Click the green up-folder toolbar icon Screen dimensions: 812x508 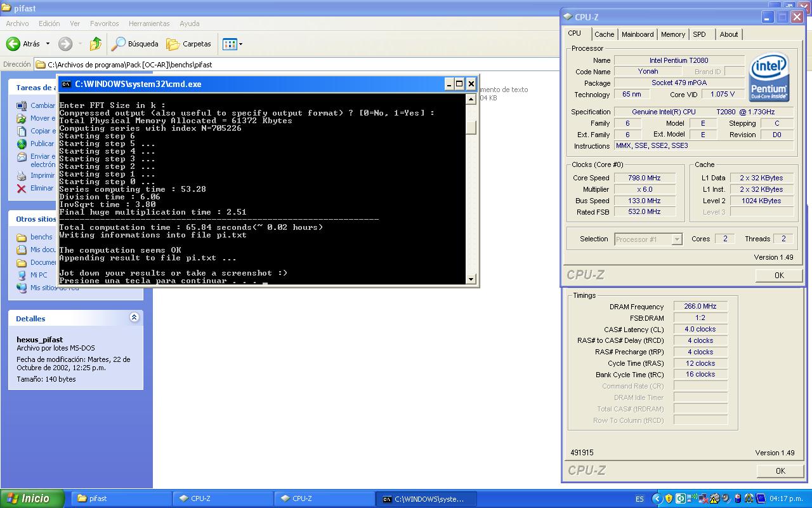96,44
